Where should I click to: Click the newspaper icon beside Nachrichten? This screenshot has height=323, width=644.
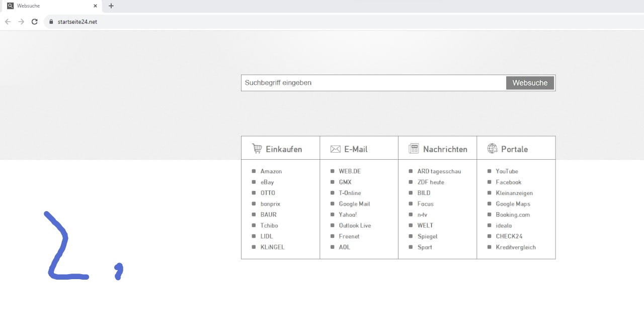tap(414, 149)
